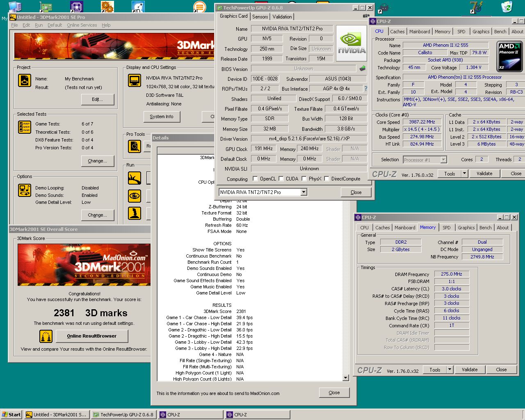Click the My Computer desktop icon
Image resolution: width=525 pixels, height=420 pixels.
15,7
